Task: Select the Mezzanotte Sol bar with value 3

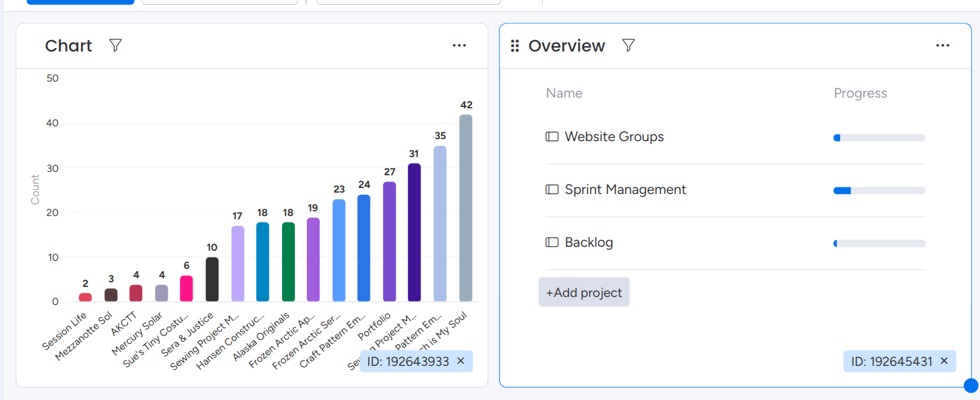Action: click(x=111, y=295)
